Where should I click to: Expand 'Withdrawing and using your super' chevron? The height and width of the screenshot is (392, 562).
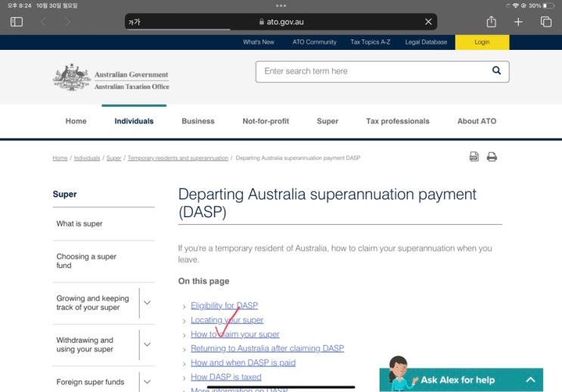click(x=147, y=344)
